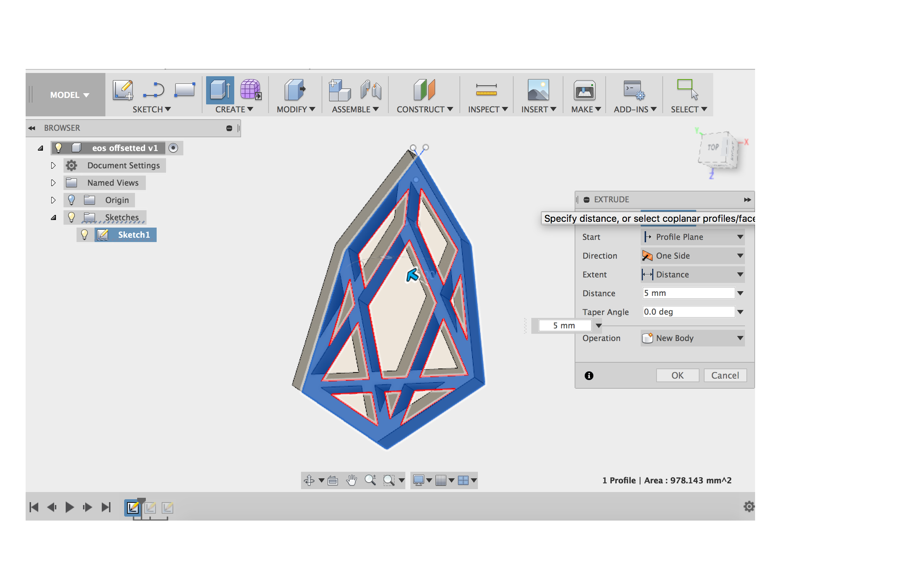The height and width of the screenshot is (578, 924).
Task: Collapse the Sketches folder
Action: [53, 217]
